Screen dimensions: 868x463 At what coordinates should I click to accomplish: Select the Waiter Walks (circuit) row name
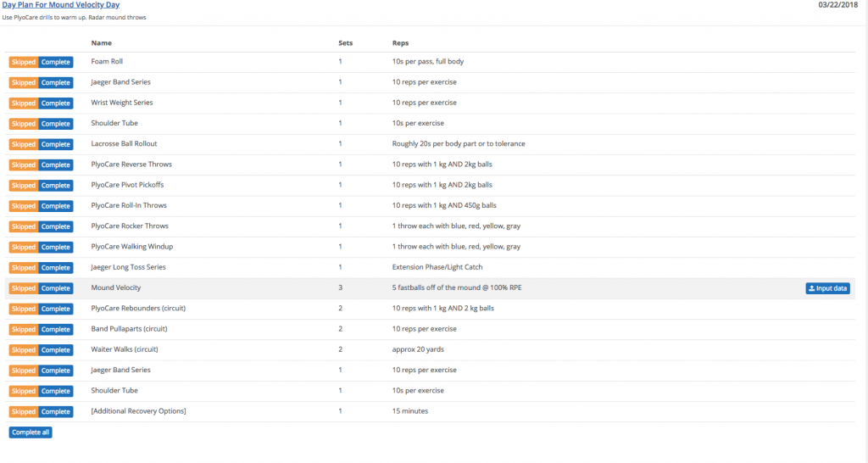[125, 349]
